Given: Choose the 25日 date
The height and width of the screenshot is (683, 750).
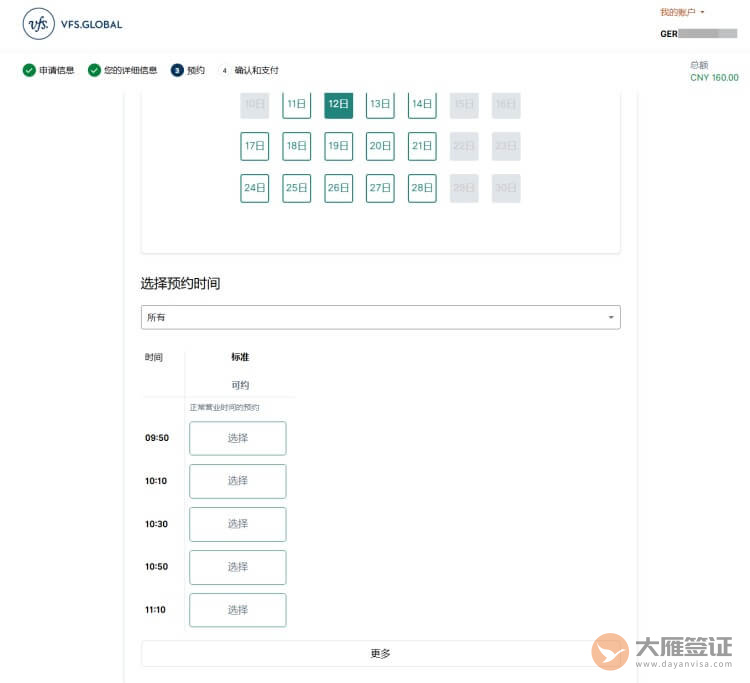Looking at the screenshot, I should click(297, 188).
